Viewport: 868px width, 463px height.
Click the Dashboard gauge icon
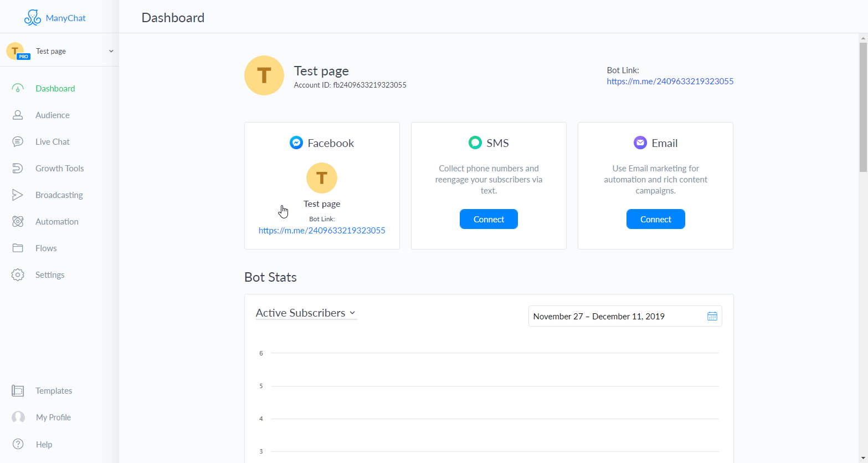[x=18, y=89]
